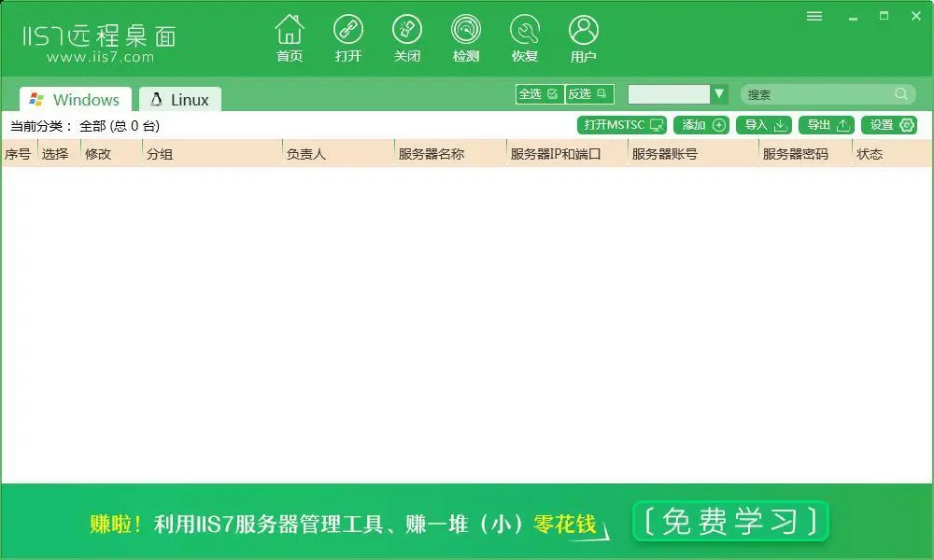934x560 pixels.
Task: Click the 反选 invert selection button
Action: [x=588, y=94]
